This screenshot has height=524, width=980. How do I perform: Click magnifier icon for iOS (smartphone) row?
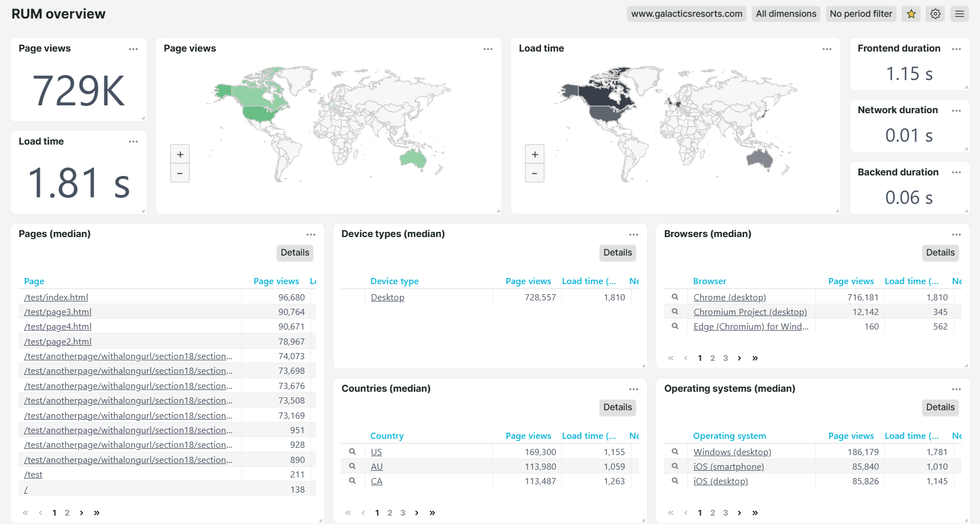(675, 466)
